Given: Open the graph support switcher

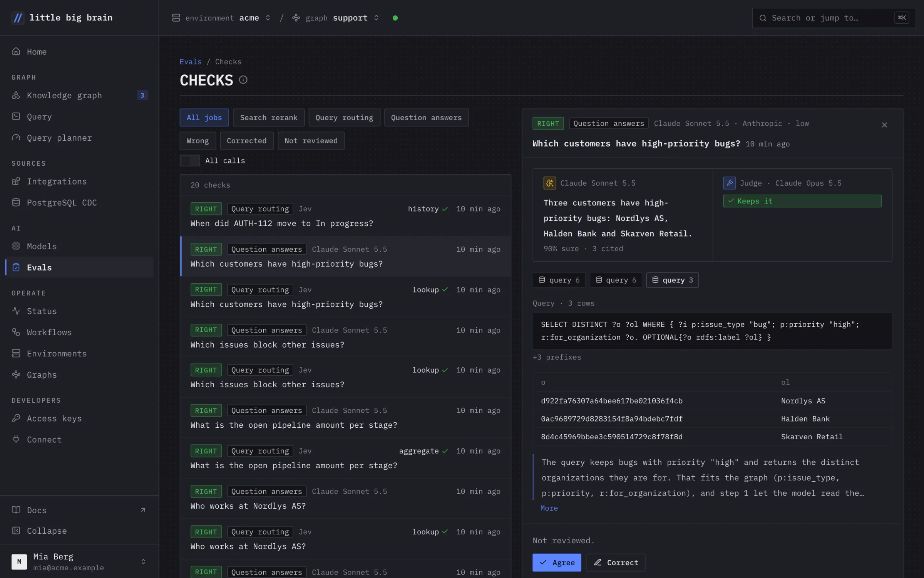Looking at the screenshot, I should tap(336, 18).
